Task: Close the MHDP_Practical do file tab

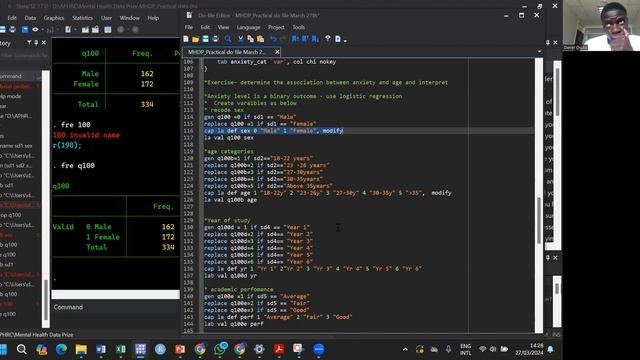Action: (x=277, y=52)
